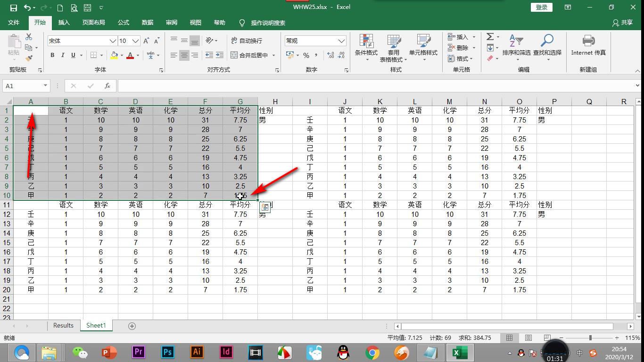Click the borders icon
Viewport: 644px width, 362px height.
(93, 55)
